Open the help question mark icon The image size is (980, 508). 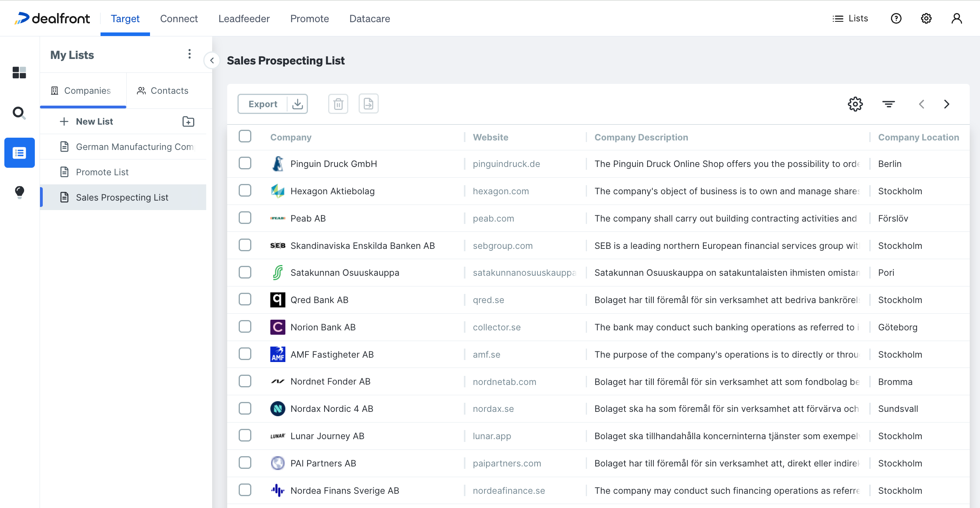tap(896, 19)
